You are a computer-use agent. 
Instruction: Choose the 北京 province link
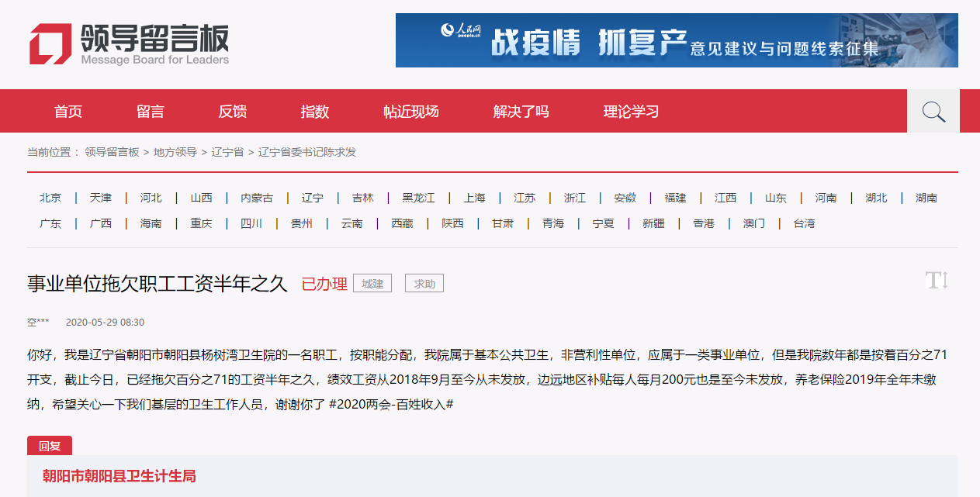click(50, 198)
